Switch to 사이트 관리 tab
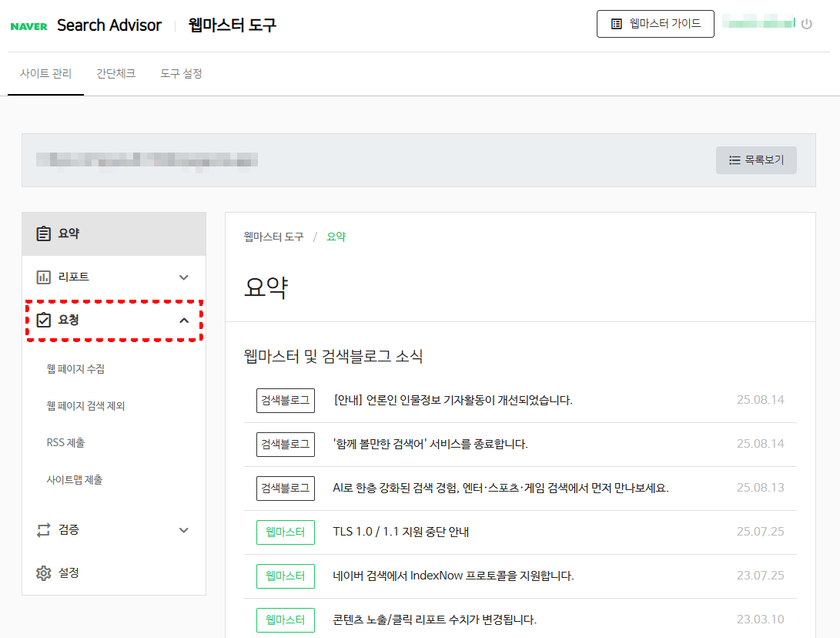This screenshot has width=840, height=638. pyautogui.click(x=45, y=73)
